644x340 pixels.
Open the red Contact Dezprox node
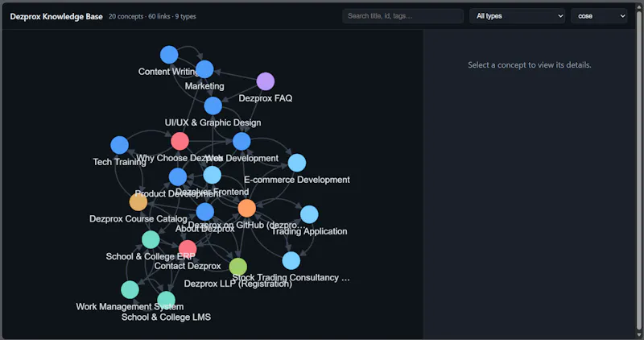(188, 249)
